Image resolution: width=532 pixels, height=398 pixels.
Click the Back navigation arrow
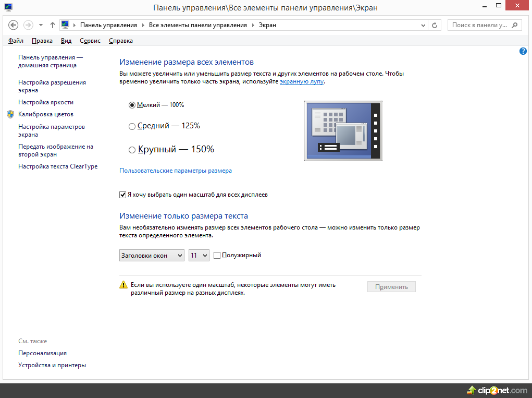[x=14, y=25]
